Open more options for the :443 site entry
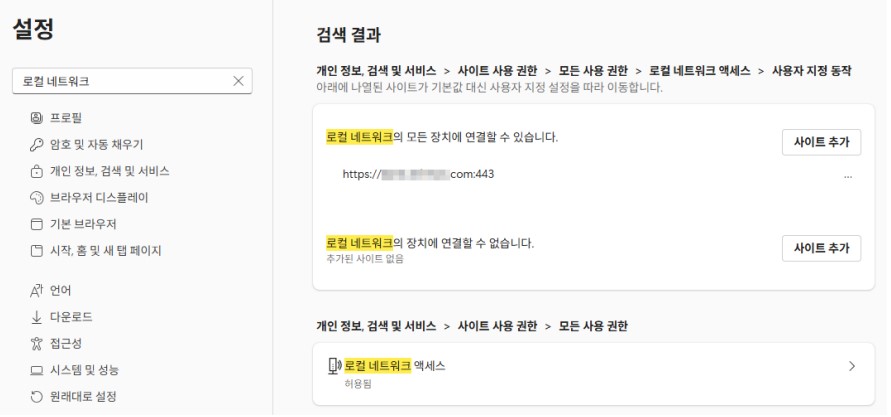The image size is (891, 417). pos(848,175)
